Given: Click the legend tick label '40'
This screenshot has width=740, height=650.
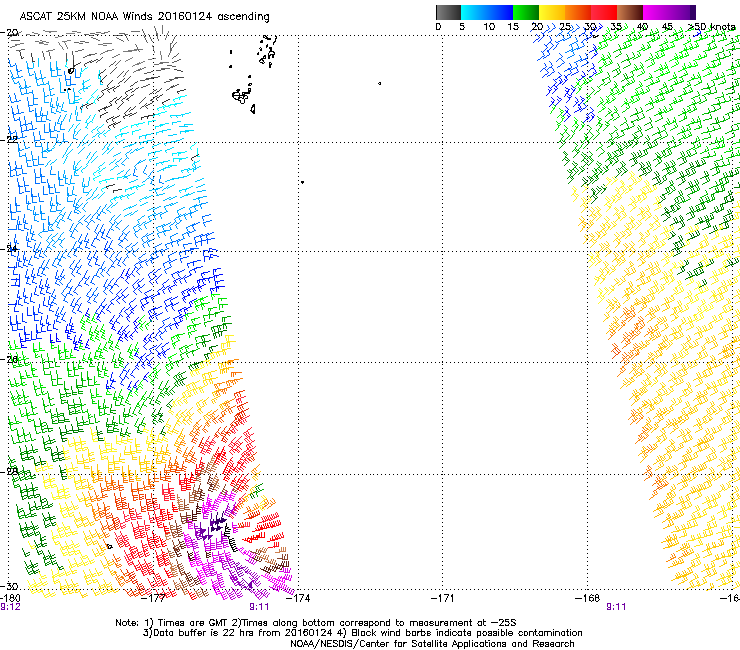Looking at the screenshot, I should [x=642, y=27].
